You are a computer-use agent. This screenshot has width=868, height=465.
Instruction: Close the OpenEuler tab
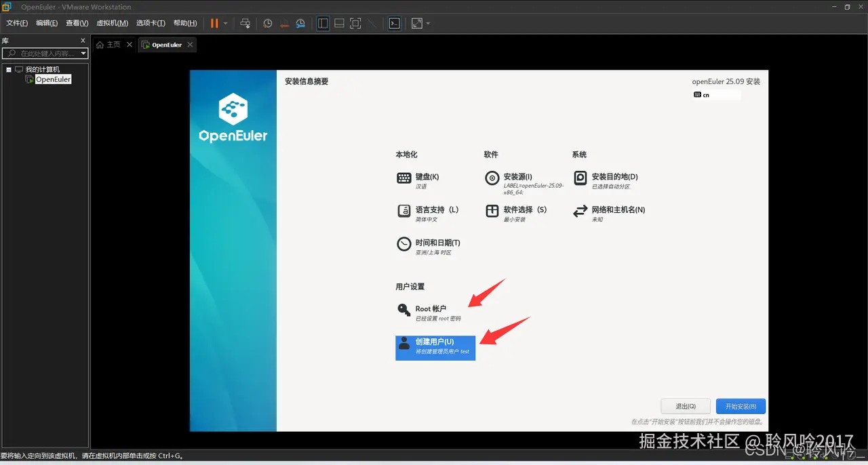[x=191, y=45]
